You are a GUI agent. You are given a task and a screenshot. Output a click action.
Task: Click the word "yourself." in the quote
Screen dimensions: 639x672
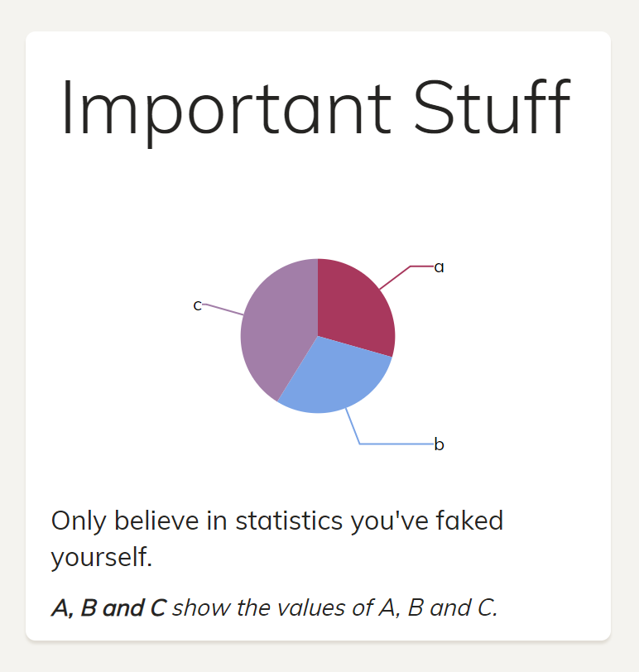tap(102, 557)
